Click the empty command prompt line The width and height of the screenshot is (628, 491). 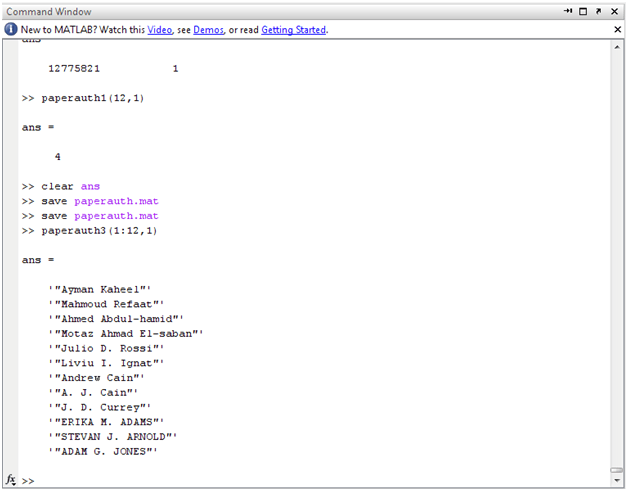pos(300,480)
